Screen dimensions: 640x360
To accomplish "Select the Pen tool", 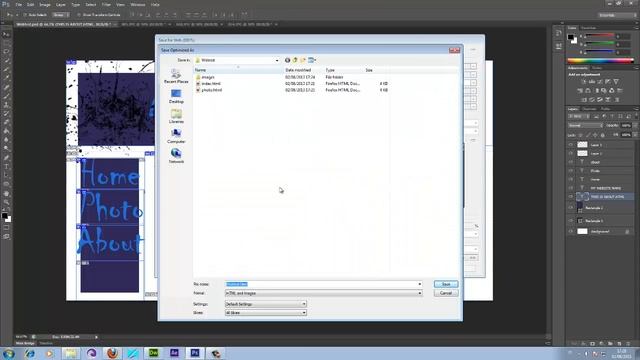I will click(6, 158).
